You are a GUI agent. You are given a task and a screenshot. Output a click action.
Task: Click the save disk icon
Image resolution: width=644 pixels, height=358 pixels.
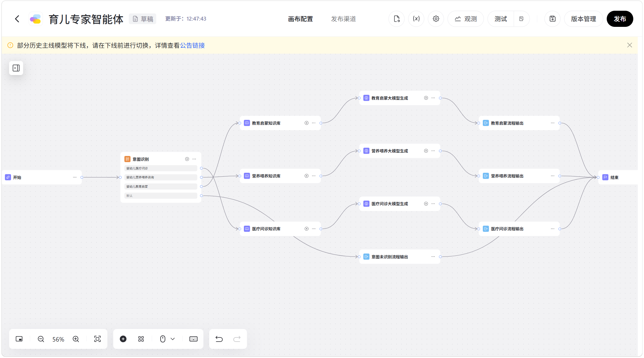pos(552,19)
